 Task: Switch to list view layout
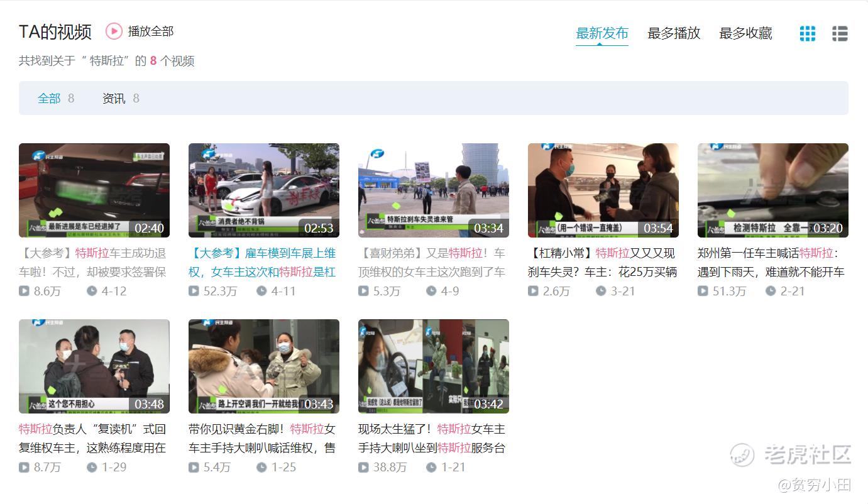click(x=840, y=33)
